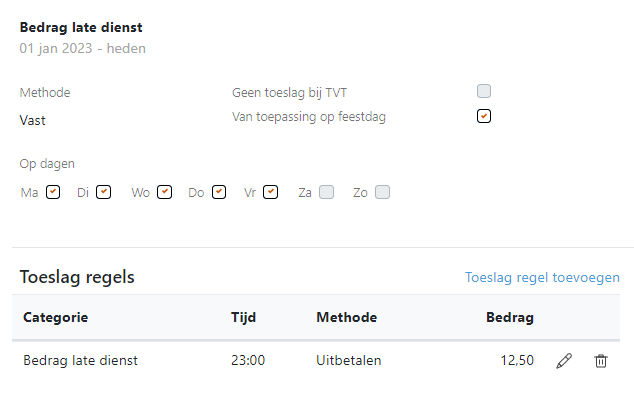This screenshot has height=404, width=634.
Task: Sort by the Categorie column header
Action: pyautogui.click(x=55, y=317)
